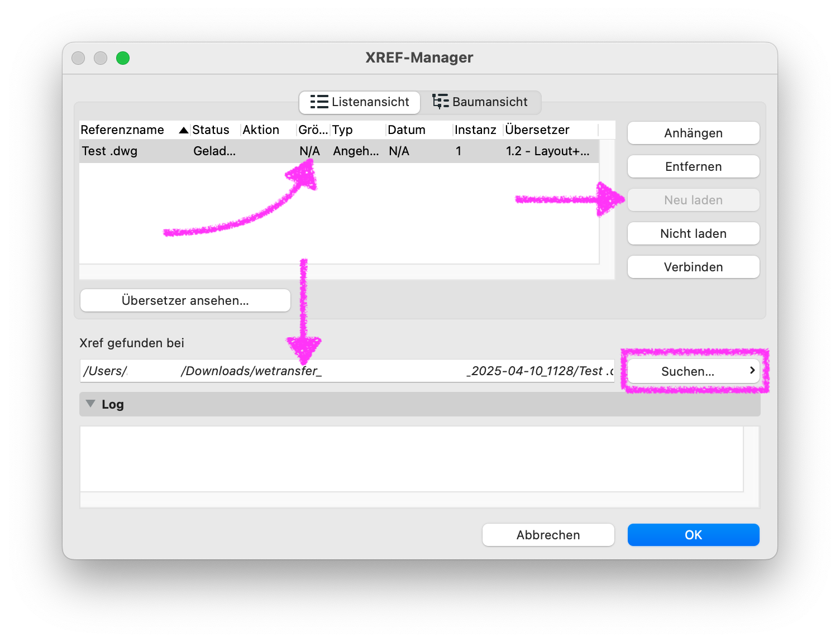The height and width of the screenshot is (642, 840).
Task: Confirm with the OK button
Action: 693,535
